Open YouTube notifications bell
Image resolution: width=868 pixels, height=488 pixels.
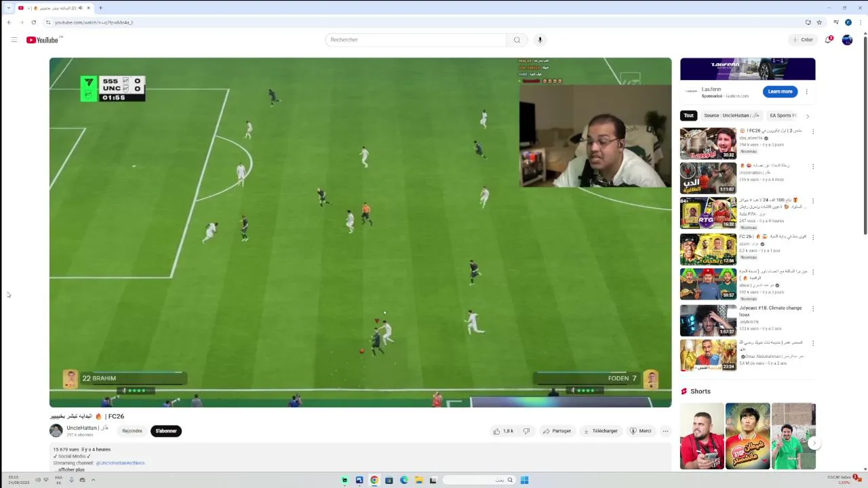tap(828, 40)
